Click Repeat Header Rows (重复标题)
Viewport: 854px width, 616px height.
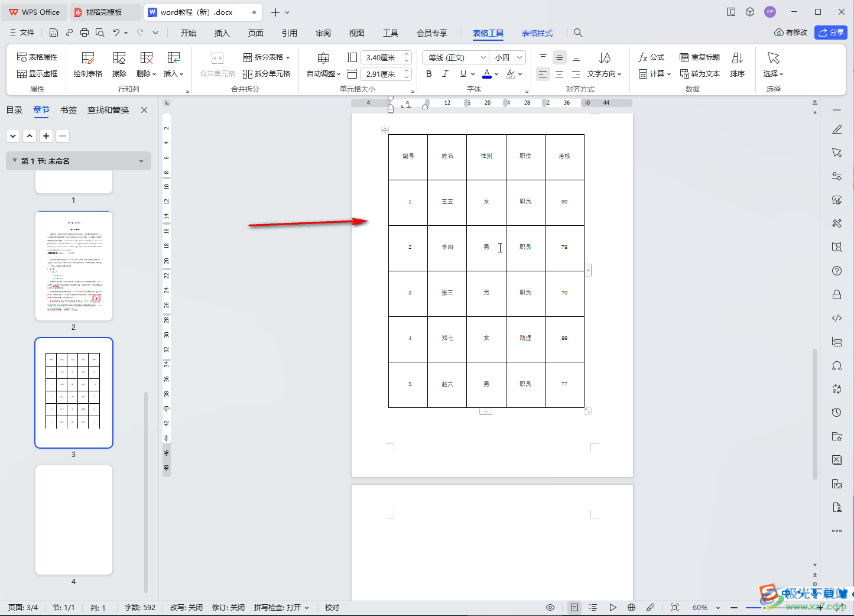click(x=700, y=57)
